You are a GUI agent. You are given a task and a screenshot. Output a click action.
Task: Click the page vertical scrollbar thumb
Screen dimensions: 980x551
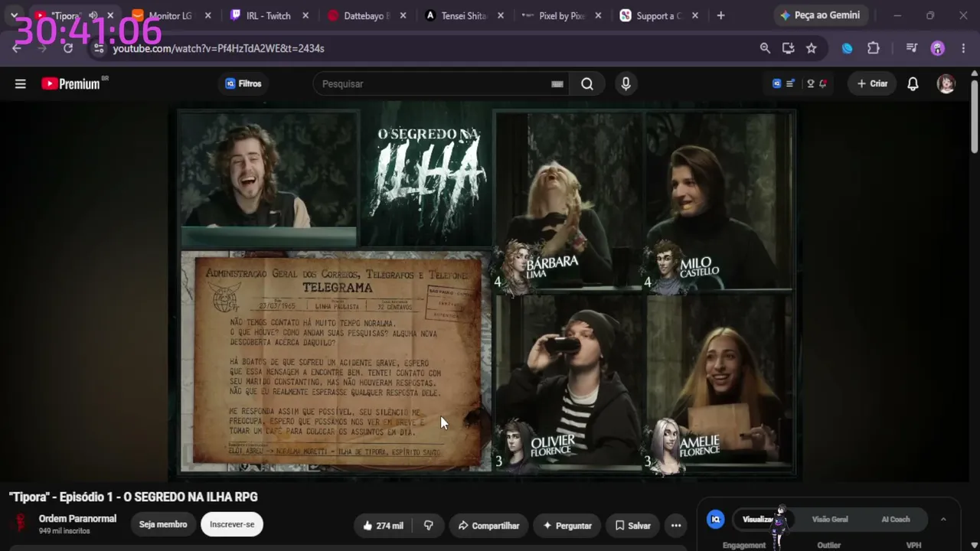[x=974, y=115]
